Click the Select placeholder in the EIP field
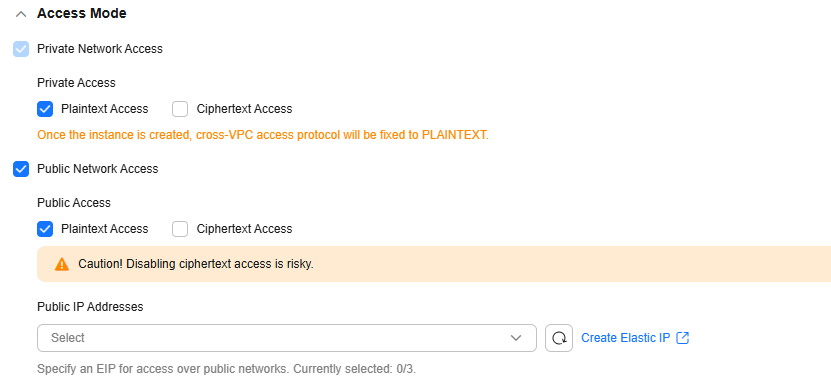Viewport: 831px width, 388px height. (68, 338)
